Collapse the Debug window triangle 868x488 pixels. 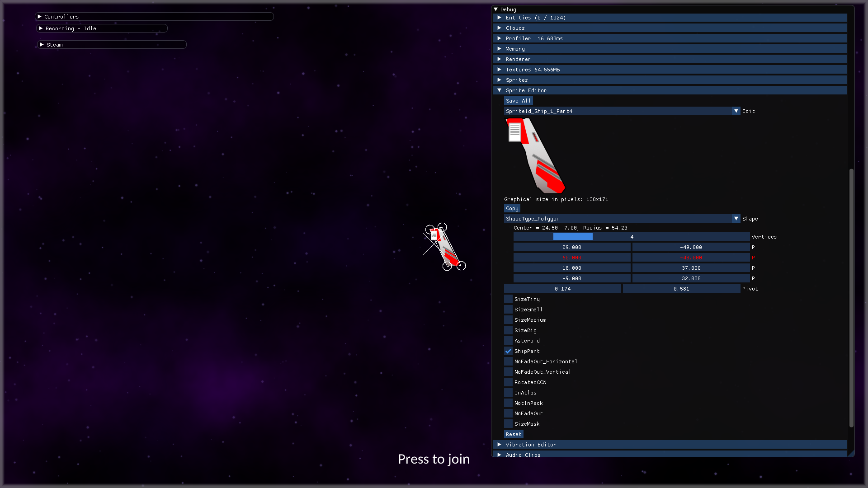click(x=496, y=9)
